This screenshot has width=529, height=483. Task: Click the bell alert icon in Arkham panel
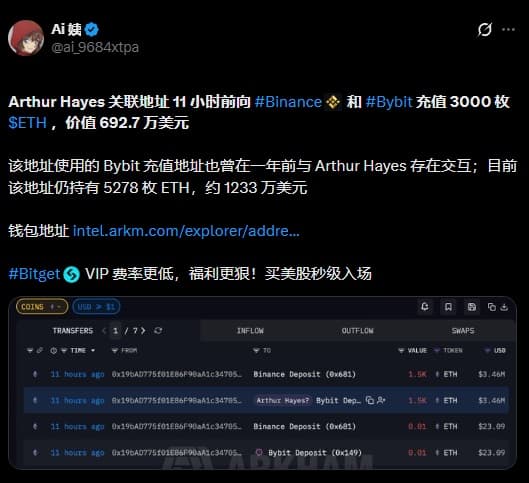tap(425, 307)
